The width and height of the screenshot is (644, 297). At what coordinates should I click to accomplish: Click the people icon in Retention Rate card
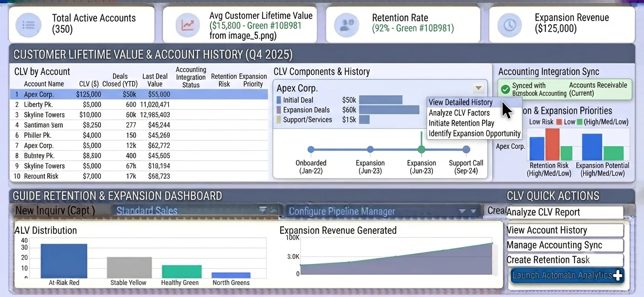(346, 25)
